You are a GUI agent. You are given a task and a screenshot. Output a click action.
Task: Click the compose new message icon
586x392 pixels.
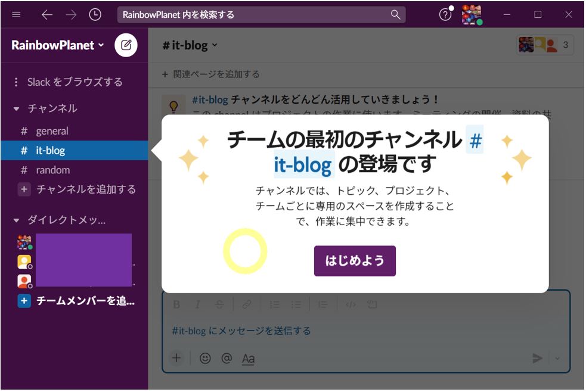coord(126,45)
